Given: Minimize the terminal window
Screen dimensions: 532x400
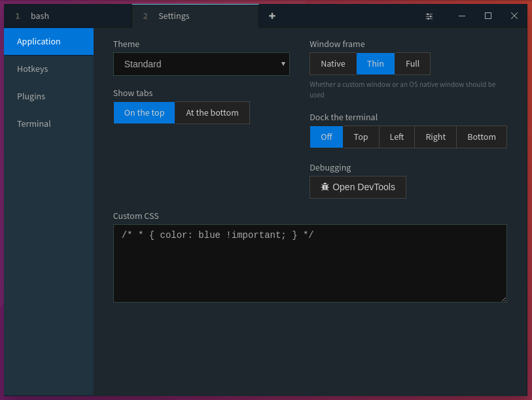Looking at the screenshot, I should (462, 16).
